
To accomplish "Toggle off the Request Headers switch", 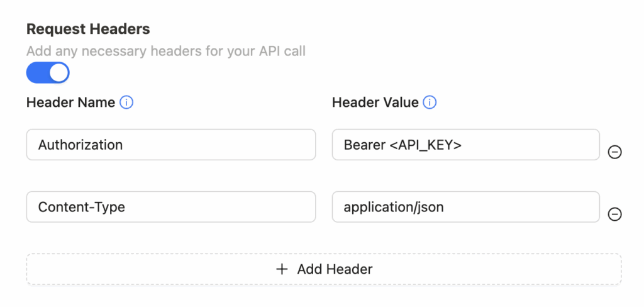I will click(48, 73).
